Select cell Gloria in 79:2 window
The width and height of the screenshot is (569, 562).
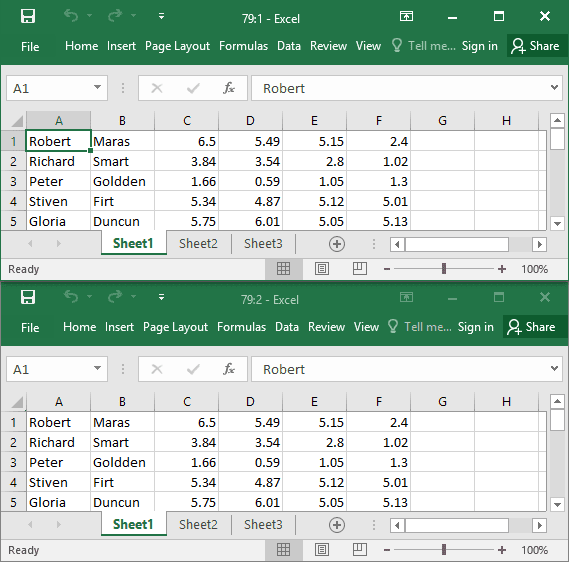tap(58, 502)
